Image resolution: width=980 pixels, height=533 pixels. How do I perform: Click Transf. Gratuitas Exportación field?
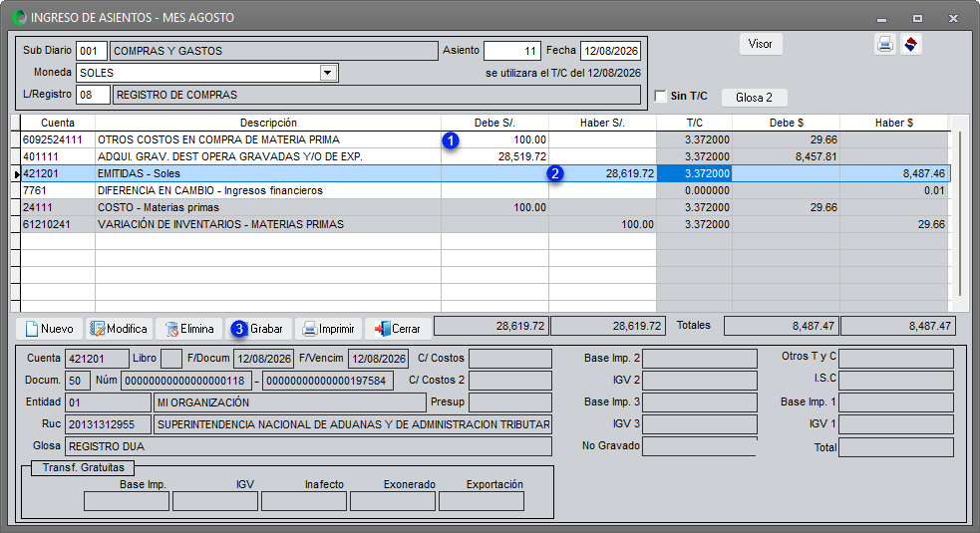coord(482,501)
